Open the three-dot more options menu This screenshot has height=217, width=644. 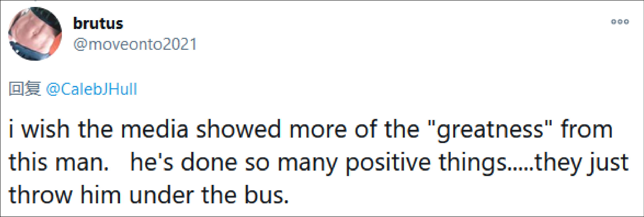(620, 22)
